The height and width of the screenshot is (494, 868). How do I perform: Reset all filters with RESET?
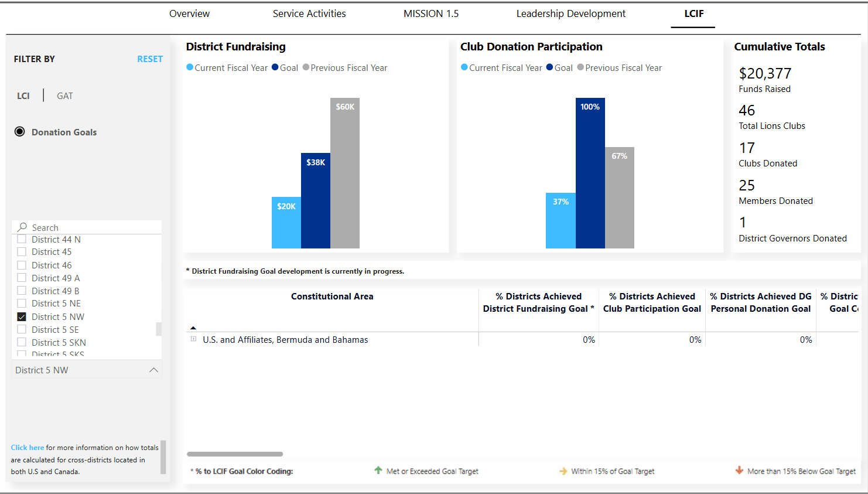tap(150, 59)
